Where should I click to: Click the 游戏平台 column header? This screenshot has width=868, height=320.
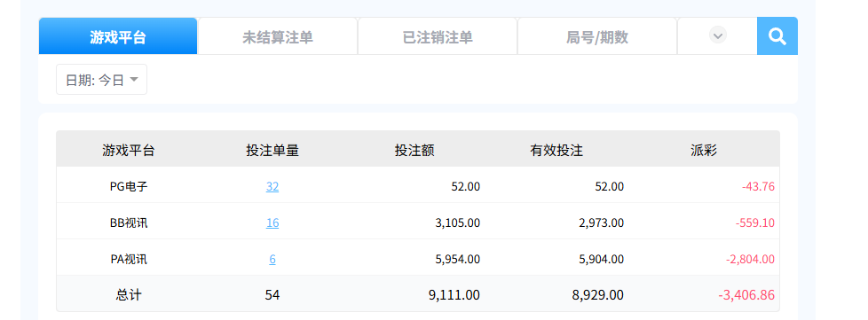pyautogui.click(x=129, y=151)
